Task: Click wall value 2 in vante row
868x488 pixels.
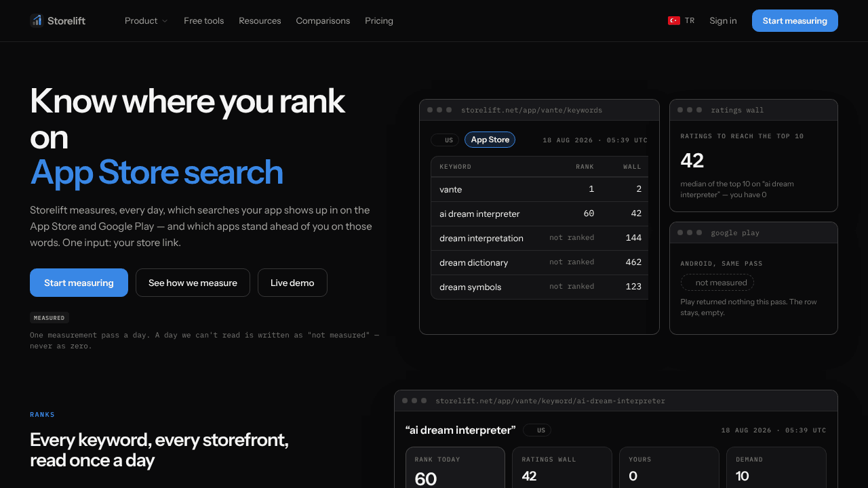Action: point(639,190)
